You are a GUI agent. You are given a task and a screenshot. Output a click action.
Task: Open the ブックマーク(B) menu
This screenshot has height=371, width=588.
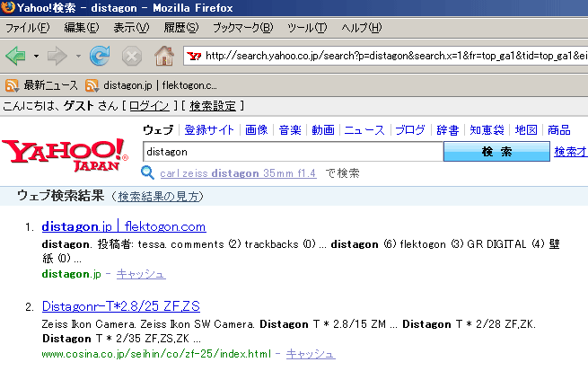point(243,27)
